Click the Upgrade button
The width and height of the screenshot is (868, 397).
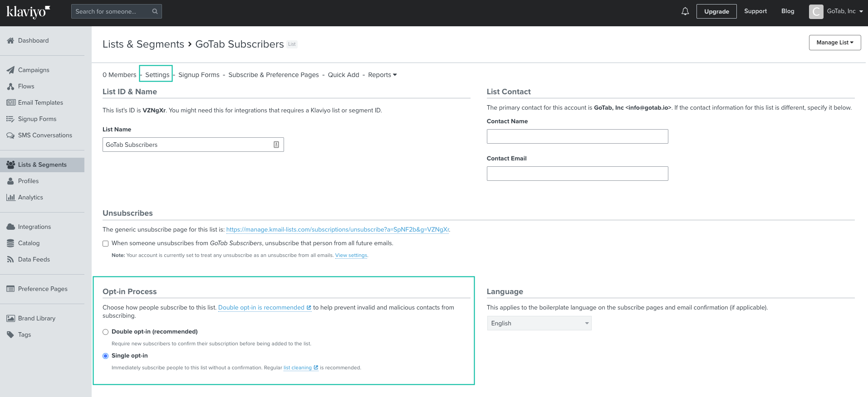(716, 12)
